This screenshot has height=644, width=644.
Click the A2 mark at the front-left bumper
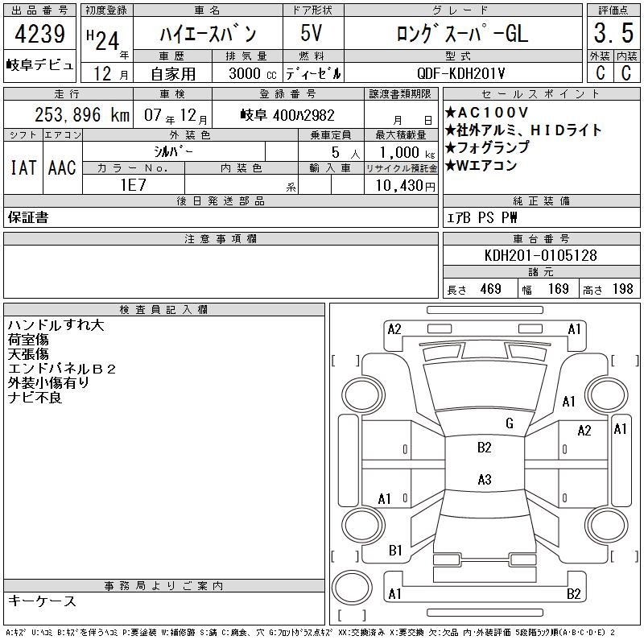pyautogui.click(x=394, y=328)
